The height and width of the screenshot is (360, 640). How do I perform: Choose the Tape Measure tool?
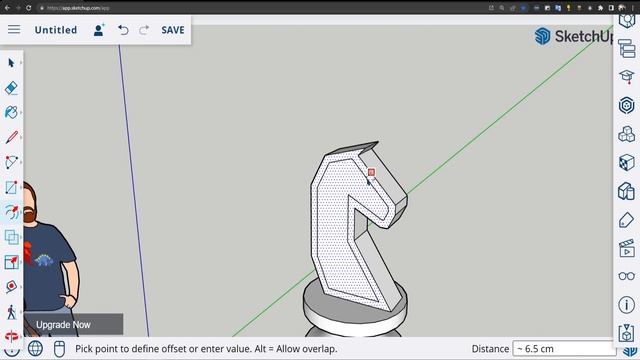(11, 287)
